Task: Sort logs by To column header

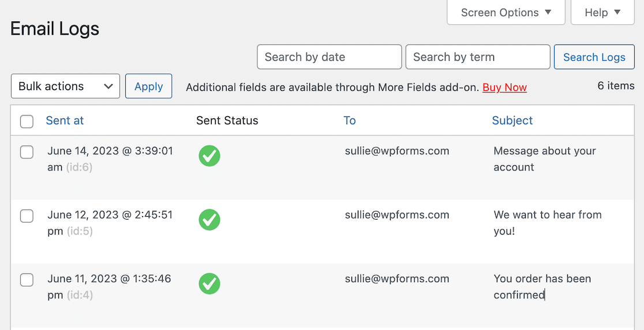Action: click(x=349, y=120)
